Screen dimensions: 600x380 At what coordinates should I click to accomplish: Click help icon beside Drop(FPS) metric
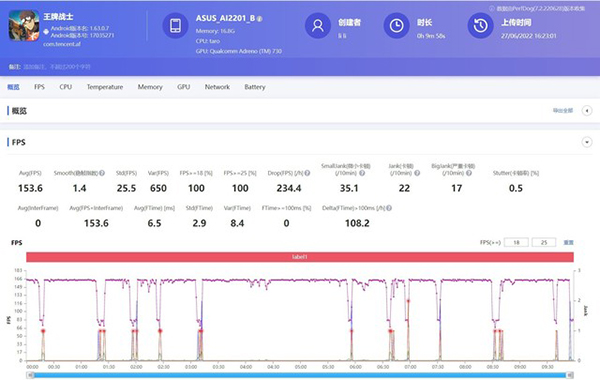point(307,173)
